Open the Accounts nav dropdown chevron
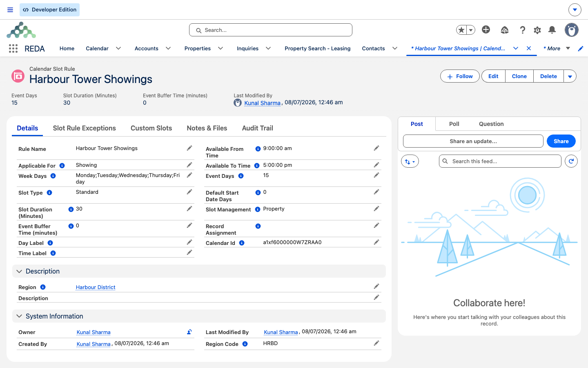This screenshot has height=368, width=588. (168, 48)
